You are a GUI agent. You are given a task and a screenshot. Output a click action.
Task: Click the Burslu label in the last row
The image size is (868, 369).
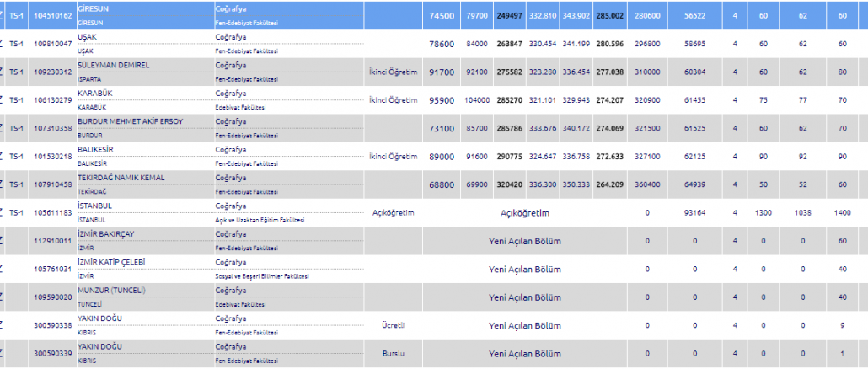pos(394,354)
